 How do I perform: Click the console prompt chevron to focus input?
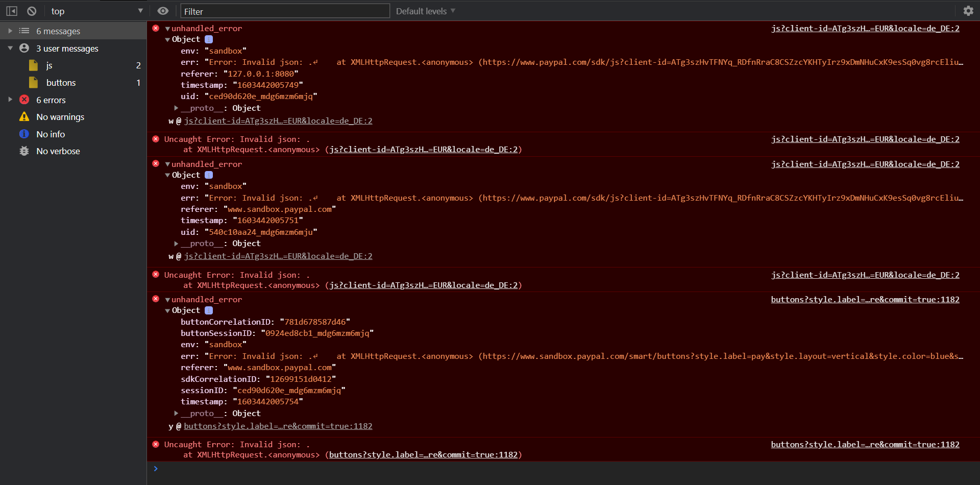click(156, 469)
